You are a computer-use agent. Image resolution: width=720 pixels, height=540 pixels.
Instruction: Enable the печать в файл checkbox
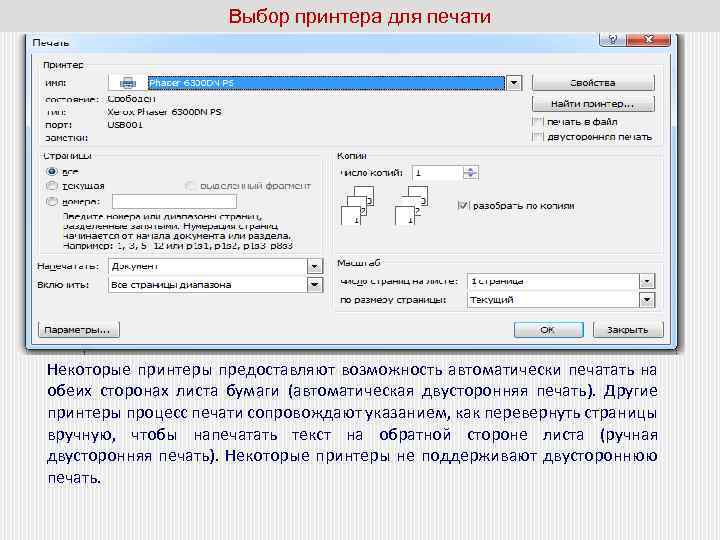point(538,122)
